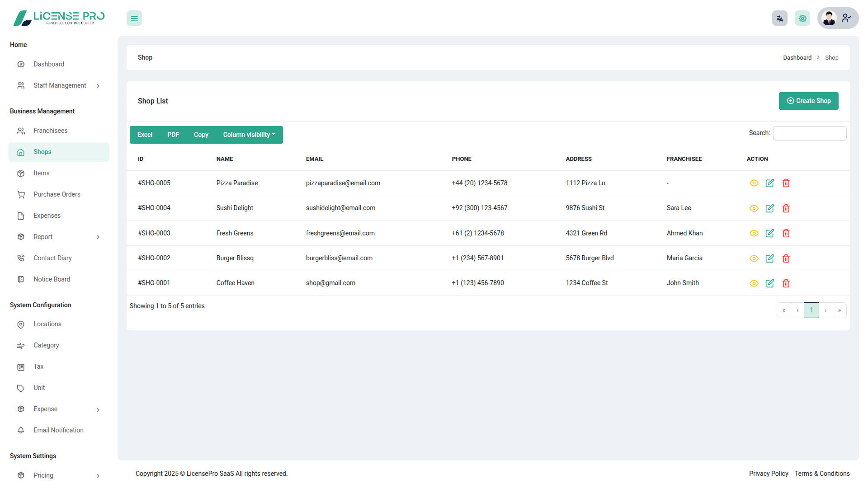Click the Create Shop button
This screenshot has width=868, height=488.
[808, 101]
